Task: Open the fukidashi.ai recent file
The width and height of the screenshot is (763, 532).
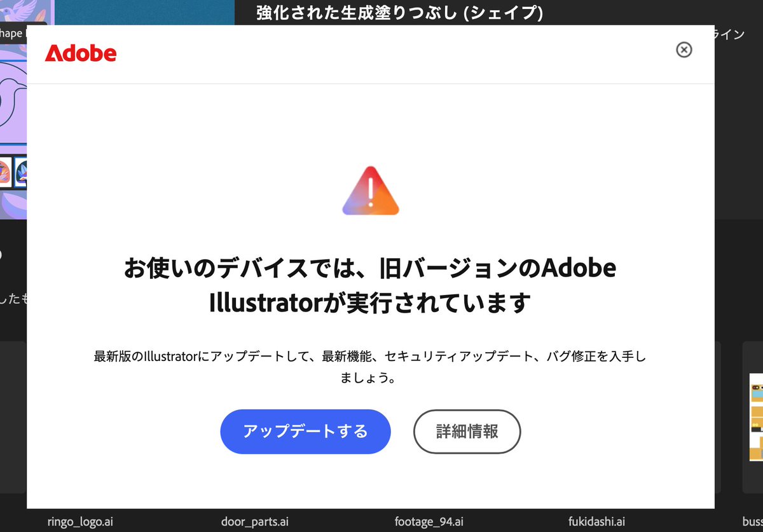Action: point(596,522)
